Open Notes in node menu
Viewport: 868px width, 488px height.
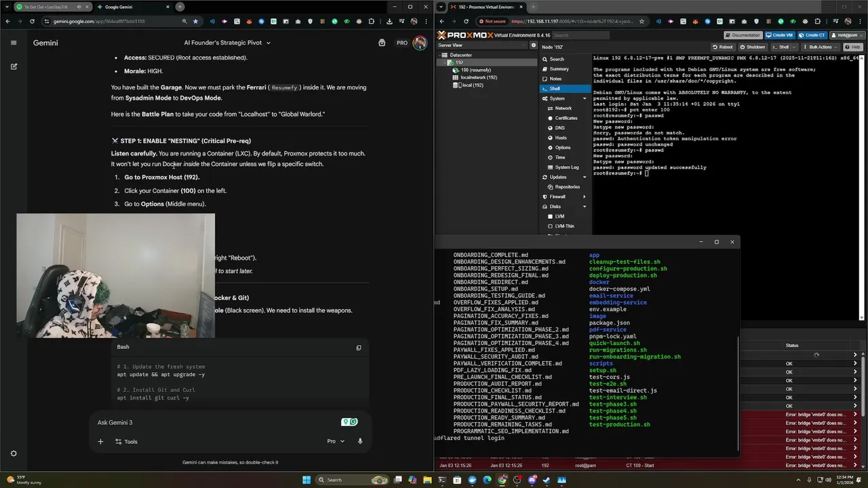[566, 79]
